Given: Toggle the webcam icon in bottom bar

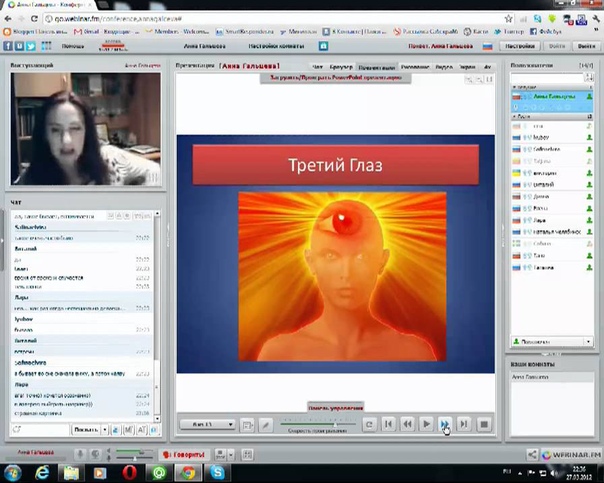Looking at the screenshot, I should [x=95, y=454].
